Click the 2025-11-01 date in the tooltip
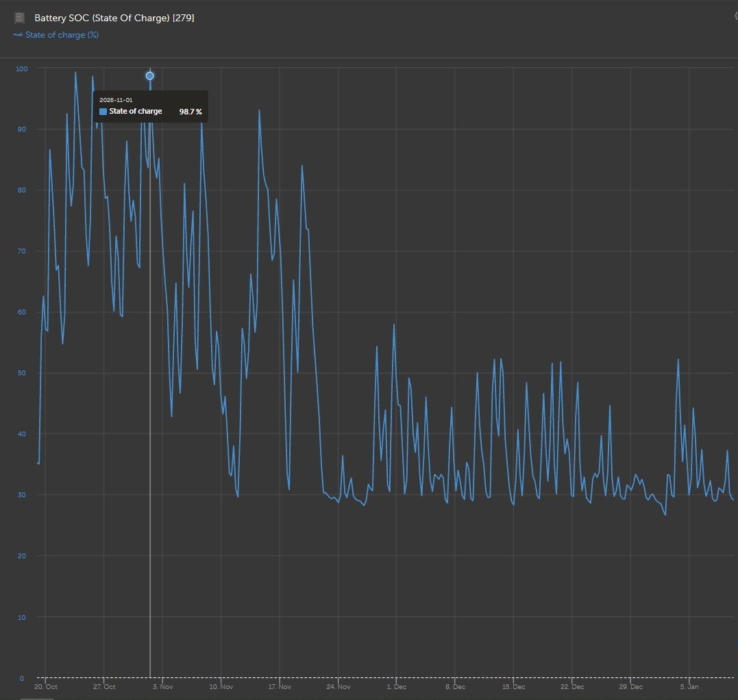The height and width of the screenshot is (700, 738). (x=116, y=100)
